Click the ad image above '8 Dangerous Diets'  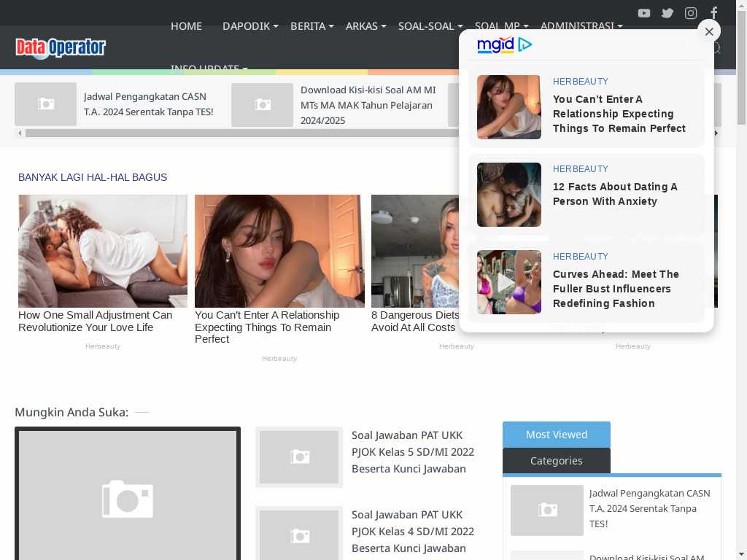414,251
